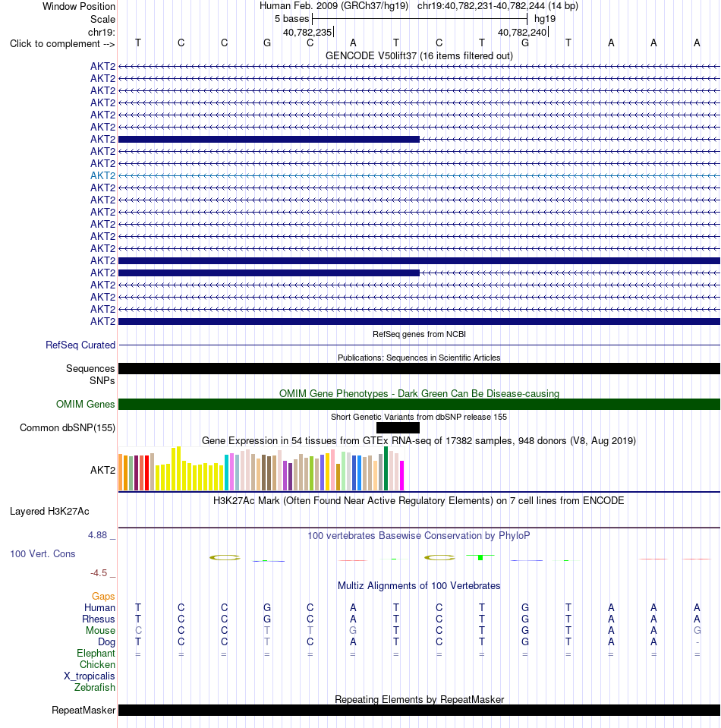Click the 'hg19' label next to scale bar

pos(545,19)
